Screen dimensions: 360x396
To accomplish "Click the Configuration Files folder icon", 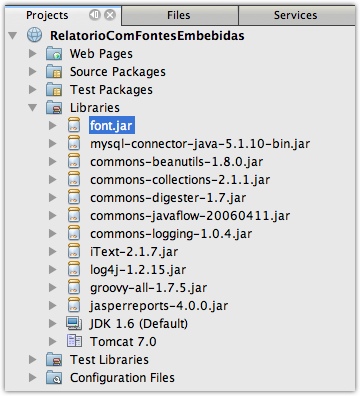I will click(54, 377).
